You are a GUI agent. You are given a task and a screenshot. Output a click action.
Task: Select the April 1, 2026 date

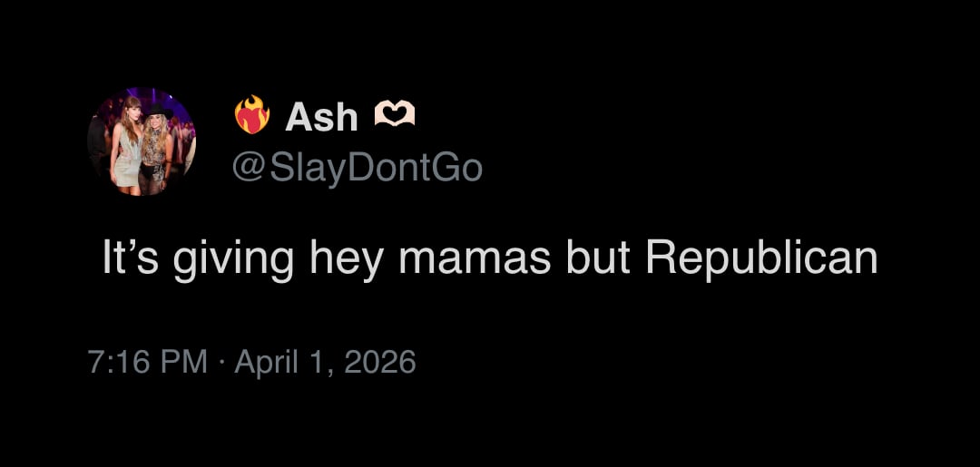[x=325, y=363]
